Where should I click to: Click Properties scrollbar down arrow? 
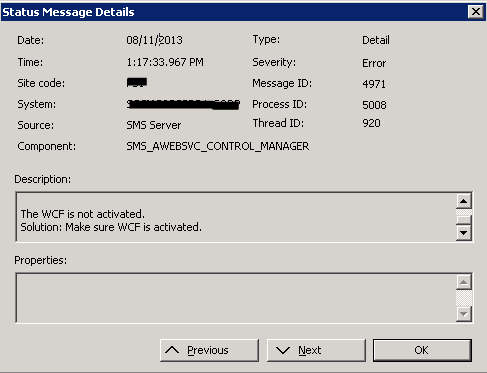point(464,313)
